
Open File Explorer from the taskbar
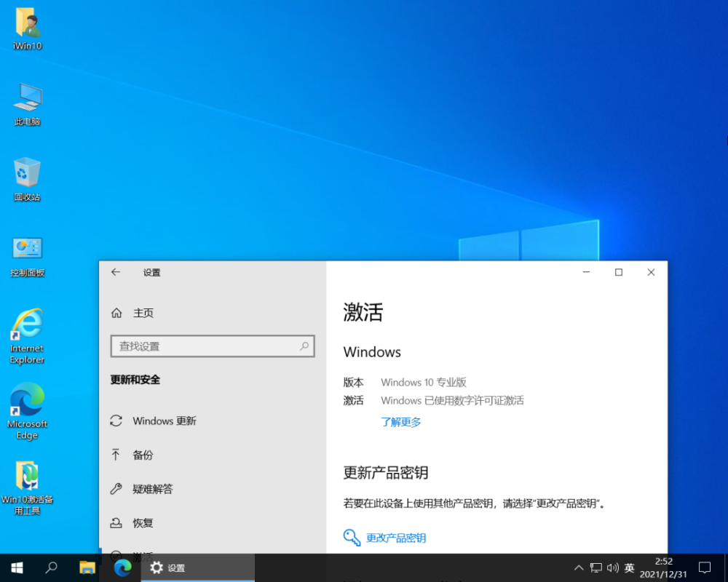87,567
